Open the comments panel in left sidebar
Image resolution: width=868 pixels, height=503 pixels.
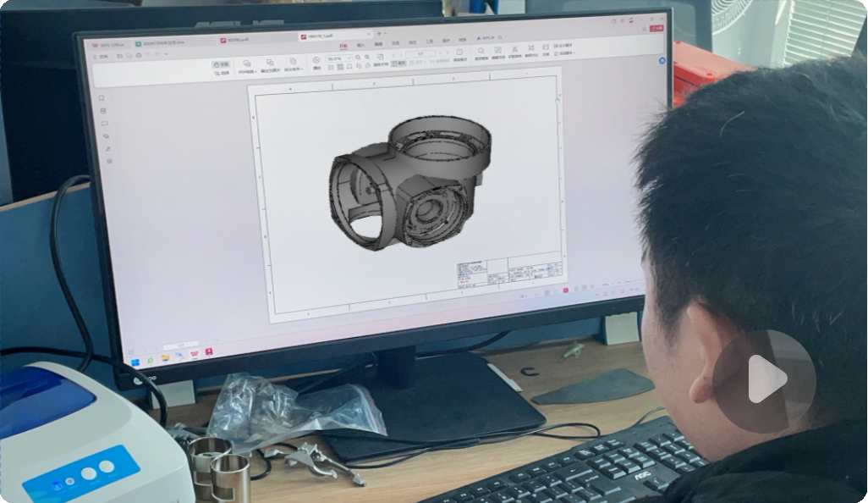(105, 124)
